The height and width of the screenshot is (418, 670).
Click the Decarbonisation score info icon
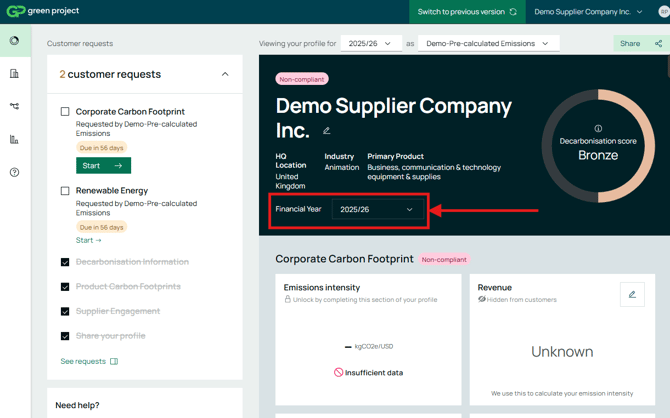598,129
